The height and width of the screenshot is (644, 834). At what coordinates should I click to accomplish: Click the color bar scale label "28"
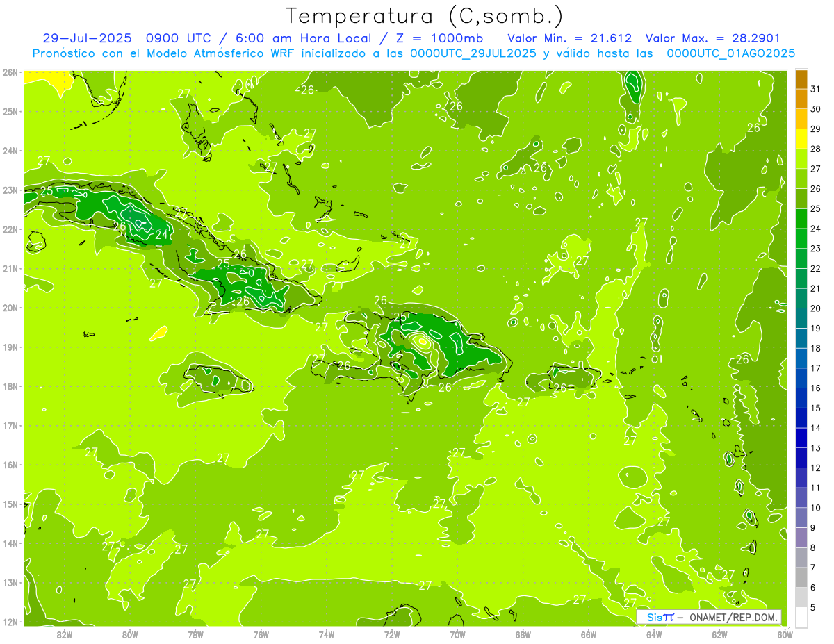(816, 149)
